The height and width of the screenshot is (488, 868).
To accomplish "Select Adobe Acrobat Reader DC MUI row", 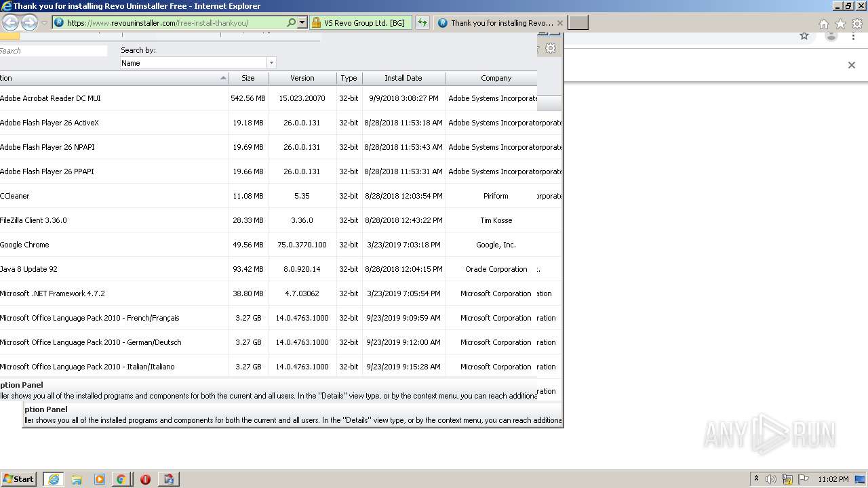I will coord(269,98).
